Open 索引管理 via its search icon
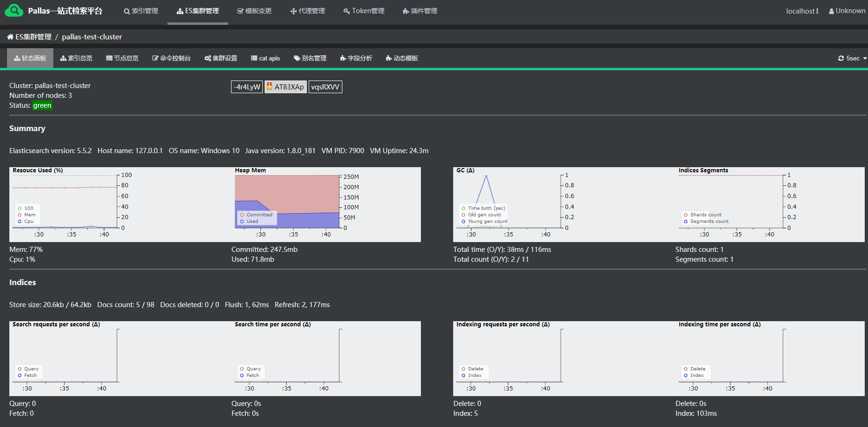 coord(127,11)
